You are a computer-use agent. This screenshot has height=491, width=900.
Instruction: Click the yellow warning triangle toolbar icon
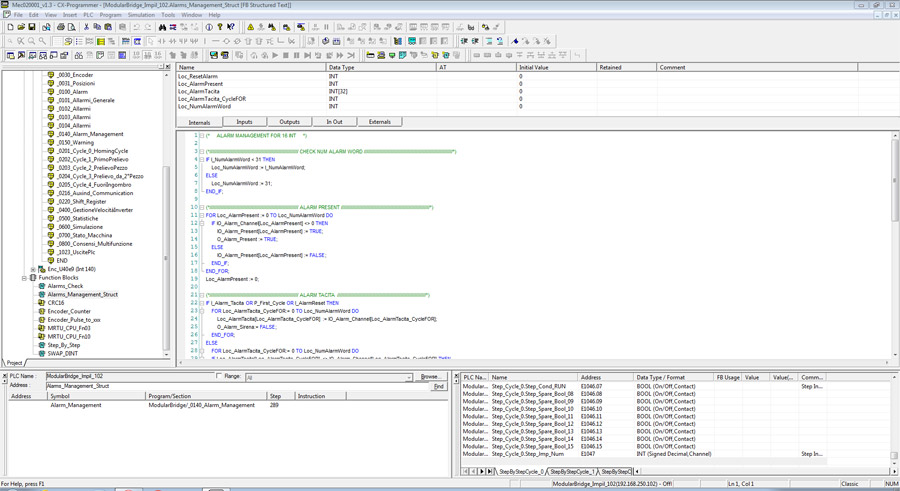249,27
